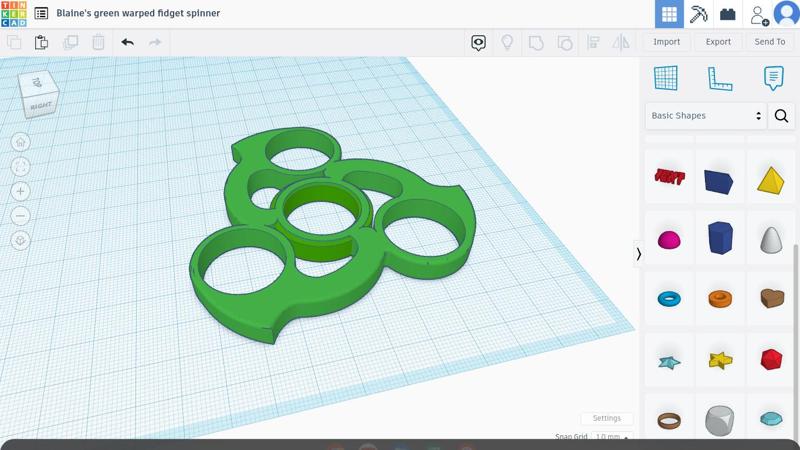The width and height of the screenshot is (800, 450).
Task: Open the Import button
Action: [x=666, y=42]
